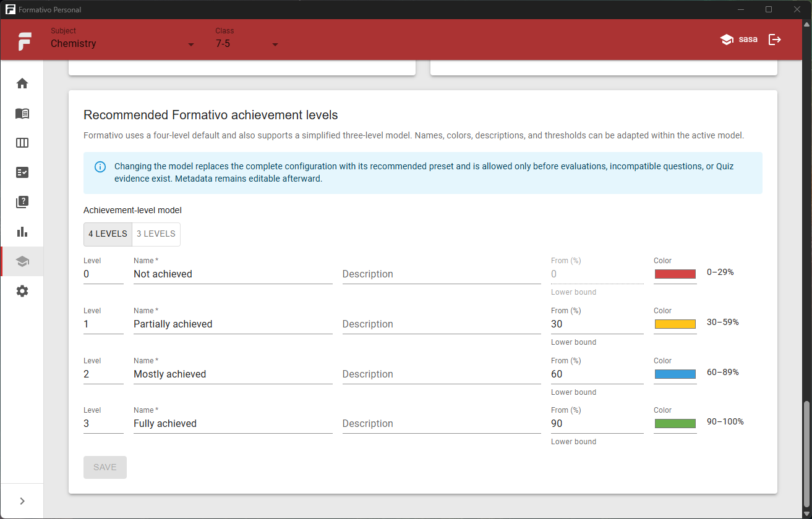The width and height of the screenshot is (812, 519).
Task: Pick the yellow color for Partially achieved
Action: 675,324
